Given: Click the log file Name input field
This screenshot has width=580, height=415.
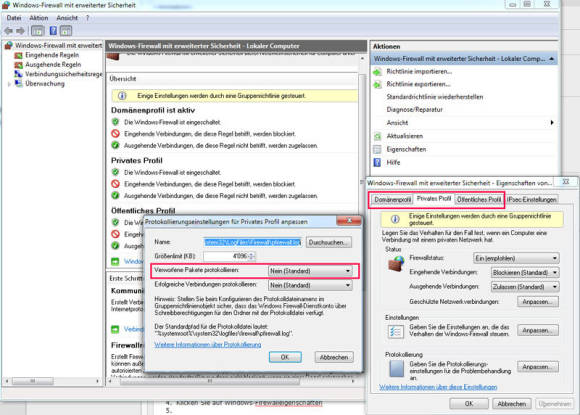Looking at the screenshot, I should (252, 242).
